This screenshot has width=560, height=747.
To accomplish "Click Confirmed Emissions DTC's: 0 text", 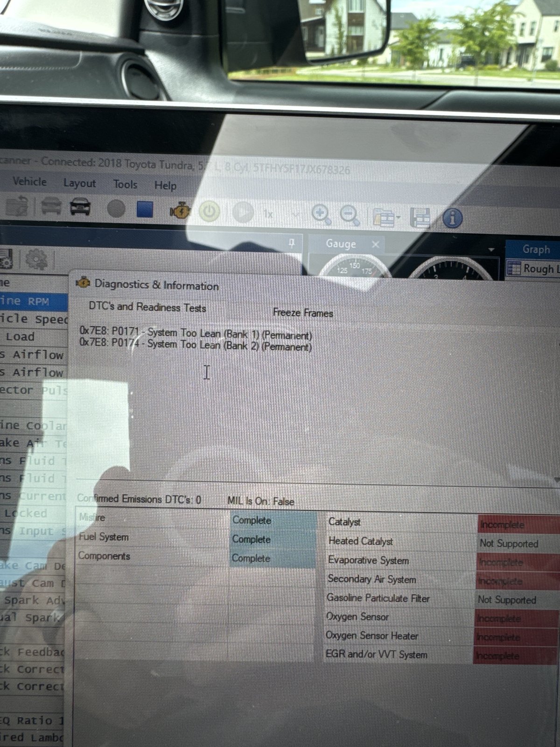I will [139, 499].
